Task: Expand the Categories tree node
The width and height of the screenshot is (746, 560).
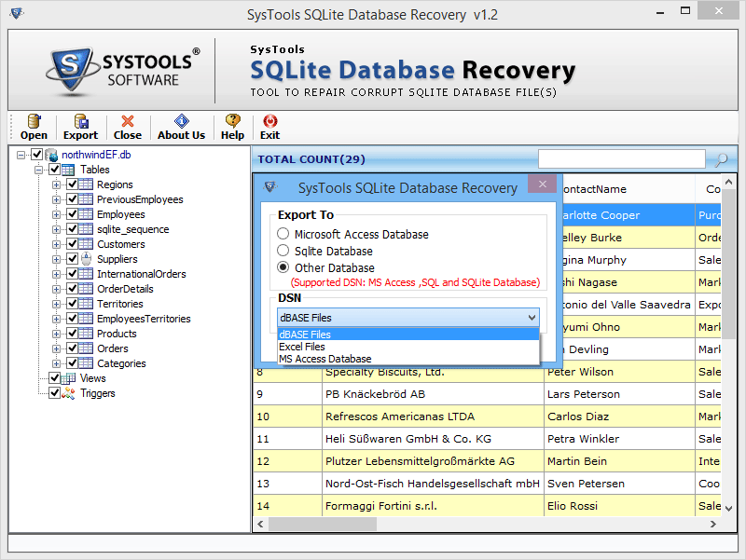Action: point(56,363)
